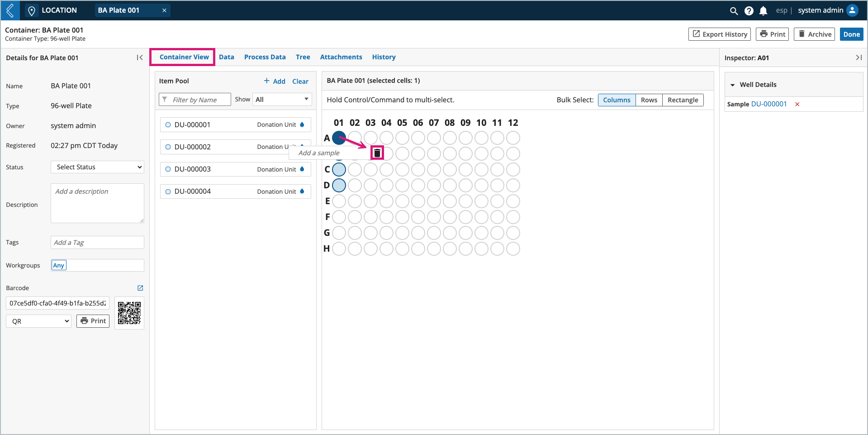Select well C01 on the plate
The image size is (868, 435).
point(339,169)
